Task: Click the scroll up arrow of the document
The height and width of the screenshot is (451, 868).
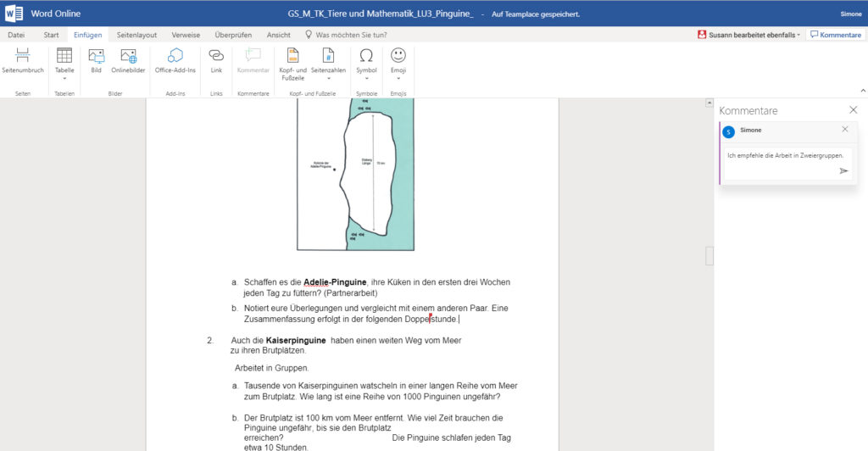Action: coord(709,103)
